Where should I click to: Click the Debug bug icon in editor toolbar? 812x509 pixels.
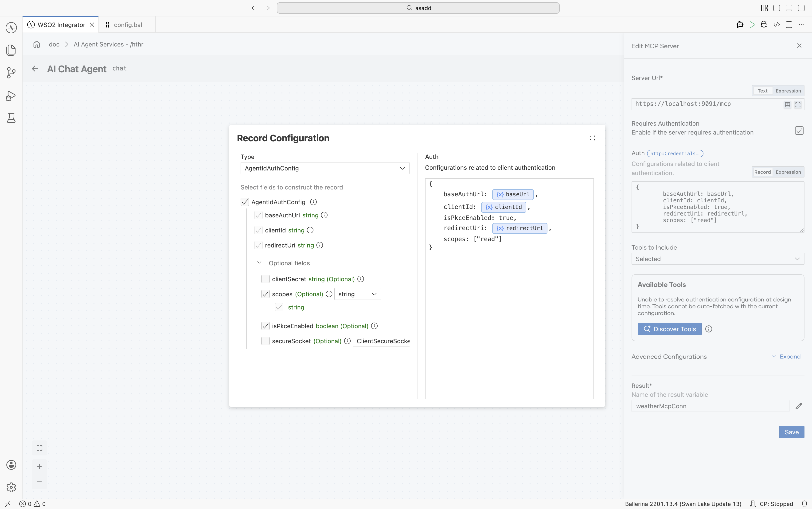click(764, 25)
